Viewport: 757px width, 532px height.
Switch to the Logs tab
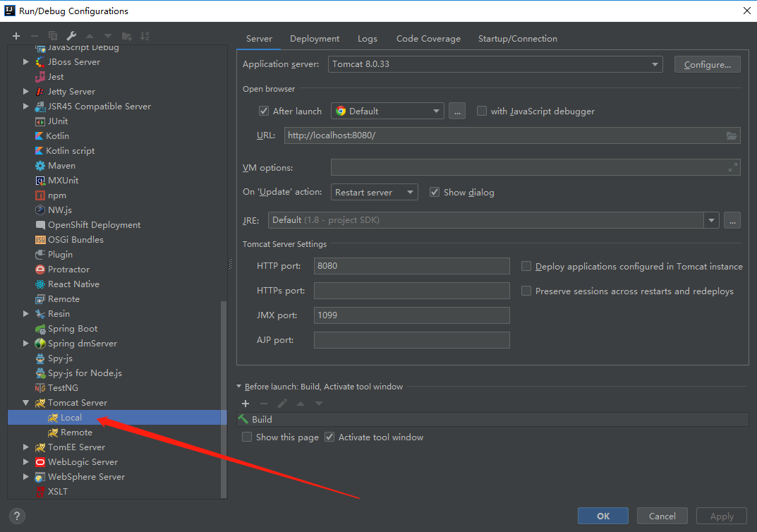[x=368, y=39]
